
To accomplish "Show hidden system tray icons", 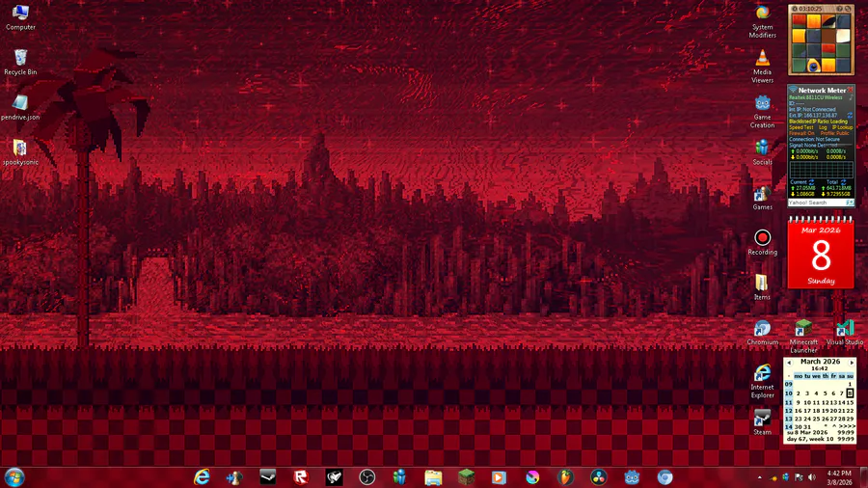I will [760, 477].
